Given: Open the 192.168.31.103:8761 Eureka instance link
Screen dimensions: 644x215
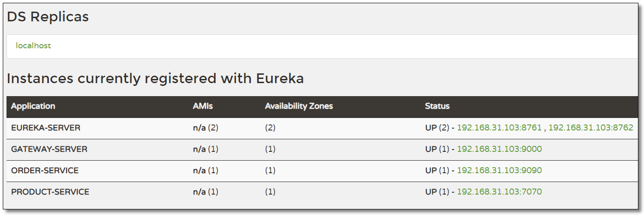Looking at the screenshot, I should [499, 128].
